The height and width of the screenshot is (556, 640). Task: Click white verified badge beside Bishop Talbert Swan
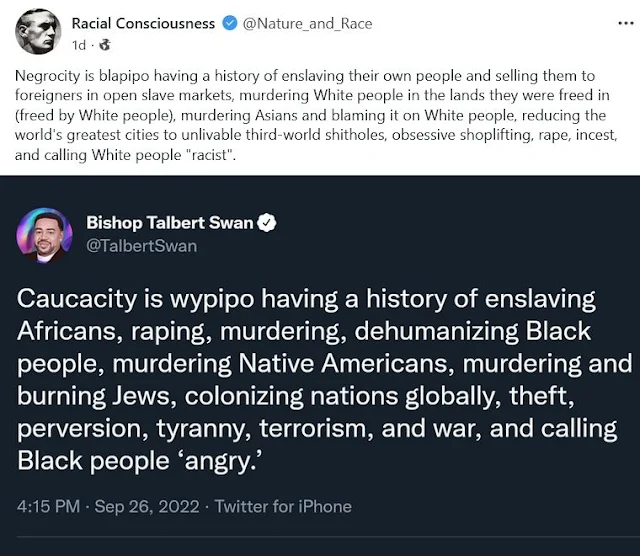tap(267, 223)
